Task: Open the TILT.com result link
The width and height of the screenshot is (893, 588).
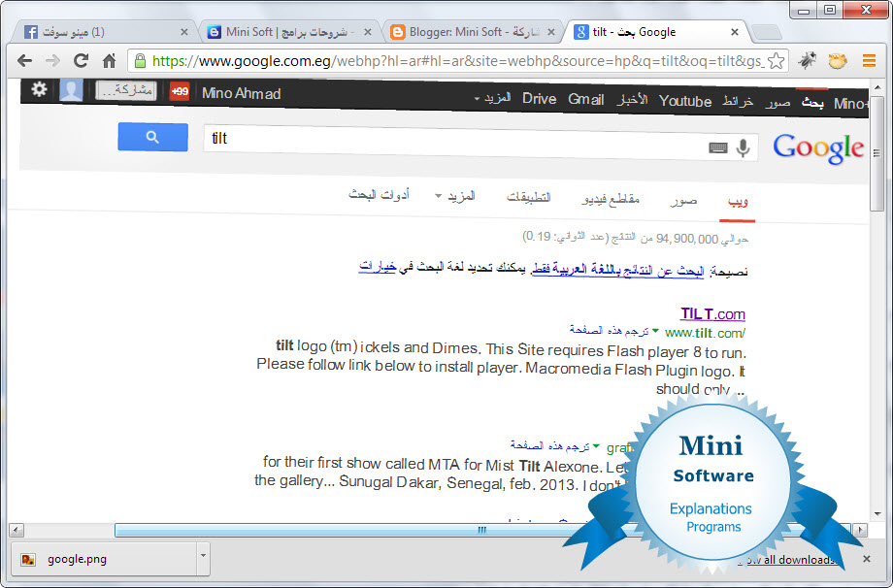Action: coord(712,313)
